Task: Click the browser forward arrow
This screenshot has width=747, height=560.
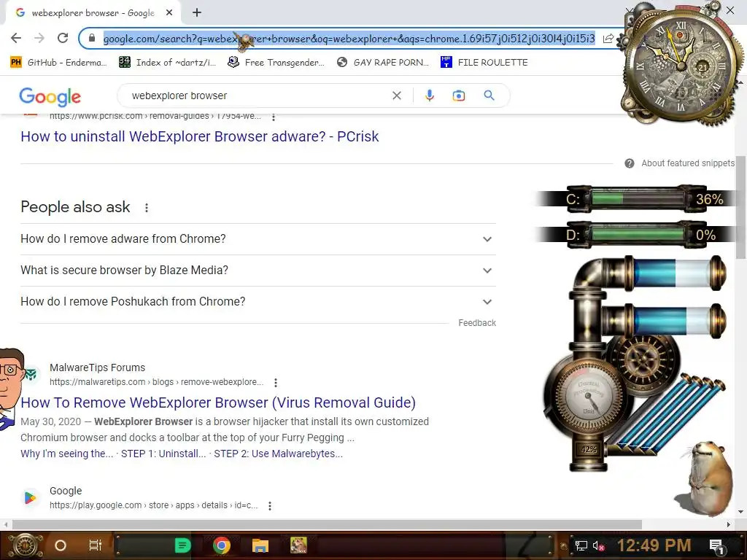Action: click(39, 38)
